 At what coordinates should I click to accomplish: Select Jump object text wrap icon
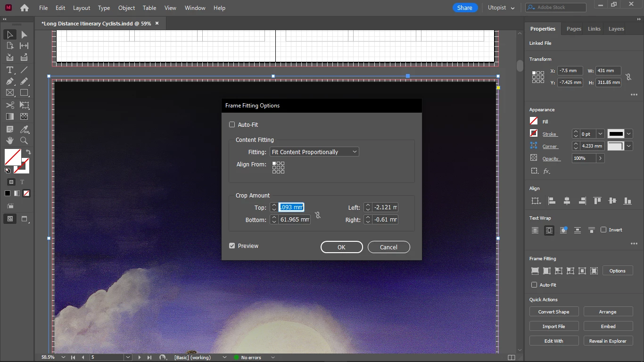click(578, 230)
